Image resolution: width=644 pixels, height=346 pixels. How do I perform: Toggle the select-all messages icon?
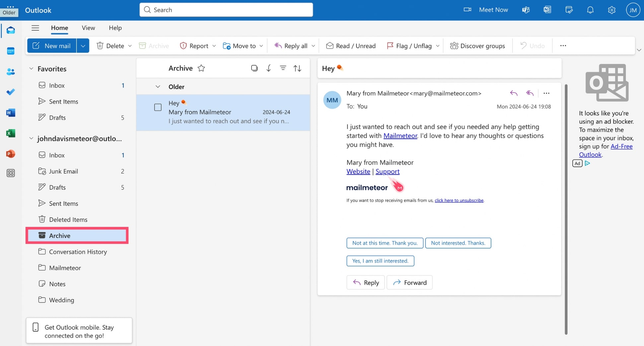tap(254, 68)
